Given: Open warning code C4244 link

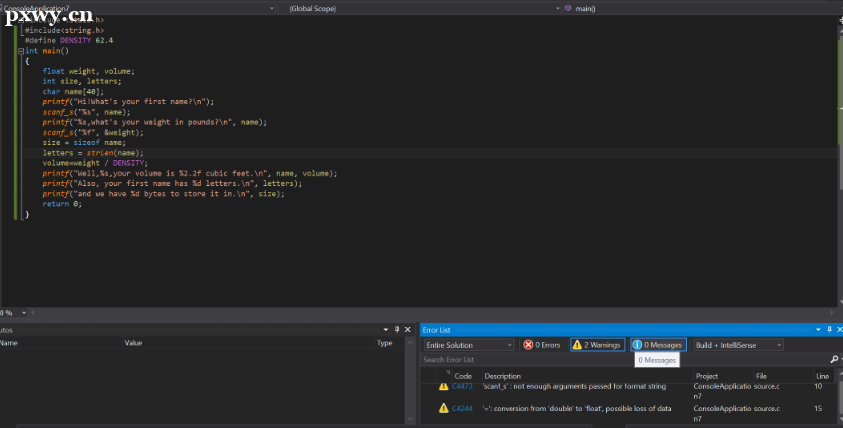Looking at the screenshot, I should [x=462, y=408].
